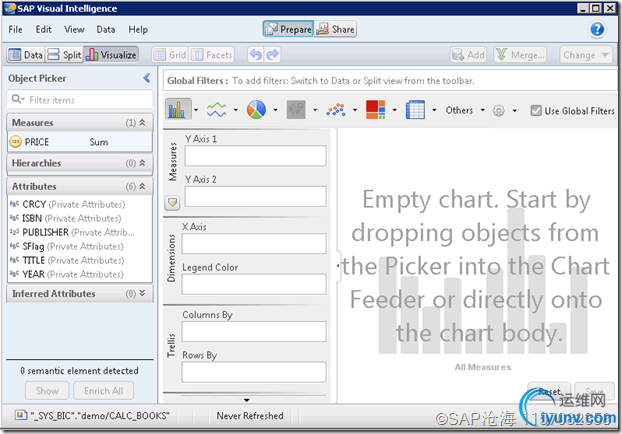Open the File menu
This screenshot has height=434, width=622.
click(15, 30)
